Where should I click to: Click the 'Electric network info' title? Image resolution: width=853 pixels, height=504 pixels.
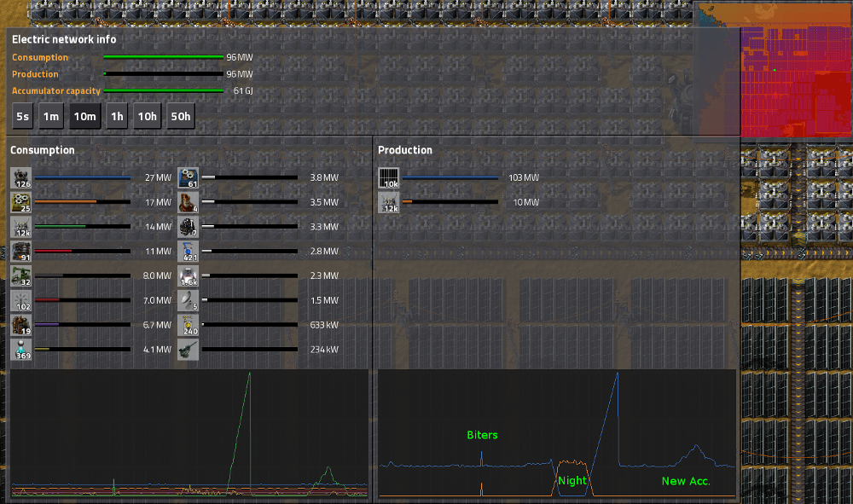64,39
